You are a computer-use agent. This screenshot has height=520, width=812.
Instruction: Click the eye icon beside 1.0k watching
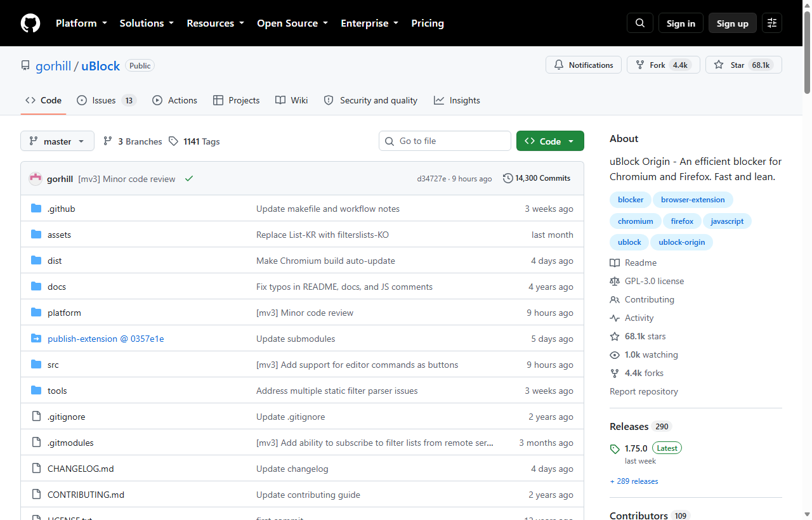click(615, 355)
